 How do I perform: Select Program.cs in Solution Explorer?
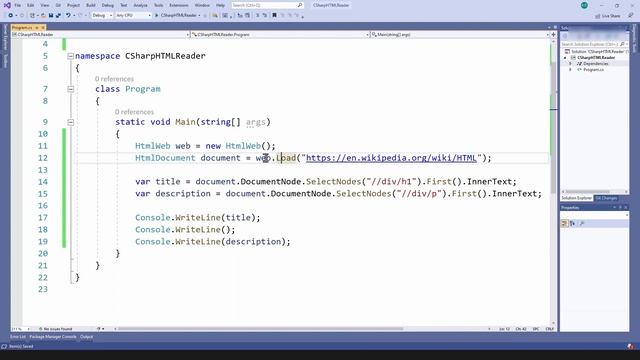click(x=593, y=70)
